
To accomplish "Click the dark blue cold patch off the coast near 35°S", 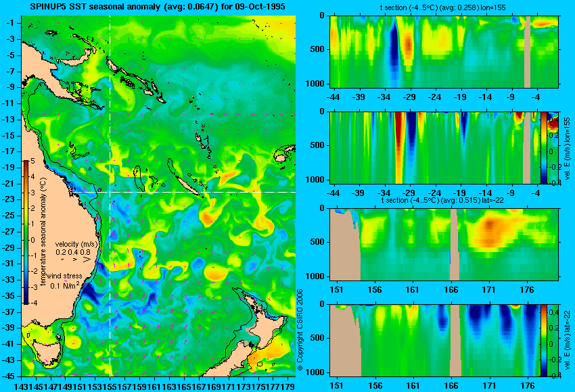I will tap(90, 294).
